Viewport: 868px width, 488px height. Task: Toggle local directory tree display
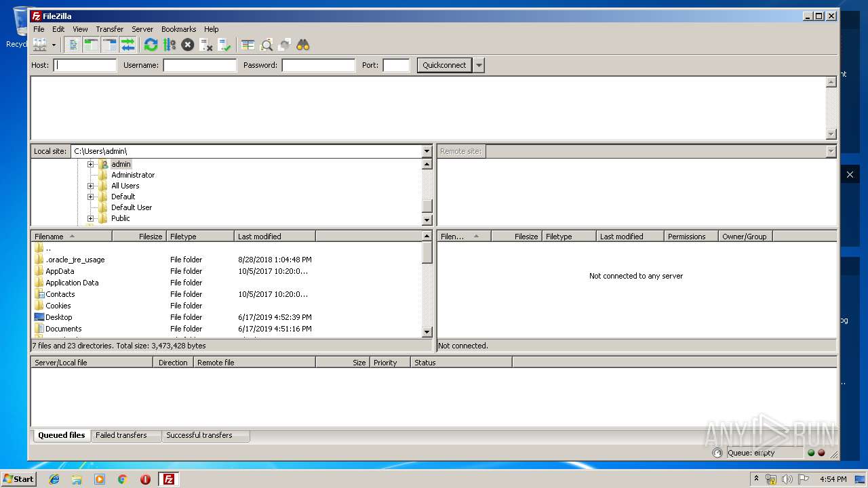click(91, 45)
